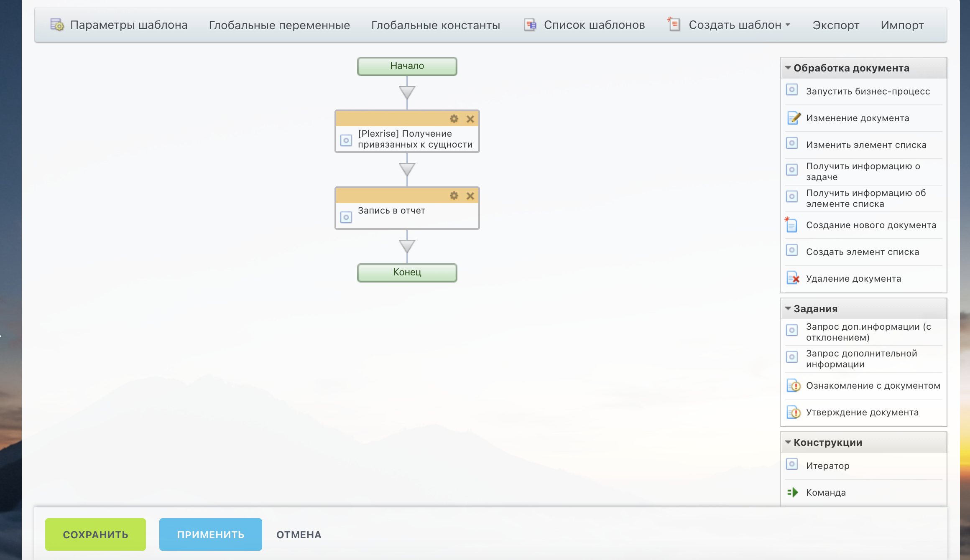Open settings gear of 'Запись в отчет' block
The image size is (970, 560).
454,196
